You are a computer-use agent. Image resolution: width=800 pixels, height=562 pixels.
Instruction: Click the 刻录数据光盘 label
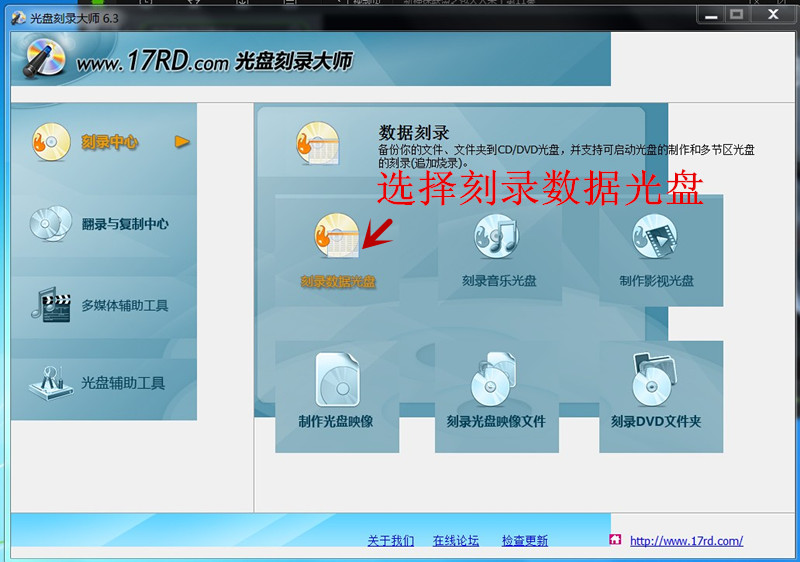click(x=338, y=282)
